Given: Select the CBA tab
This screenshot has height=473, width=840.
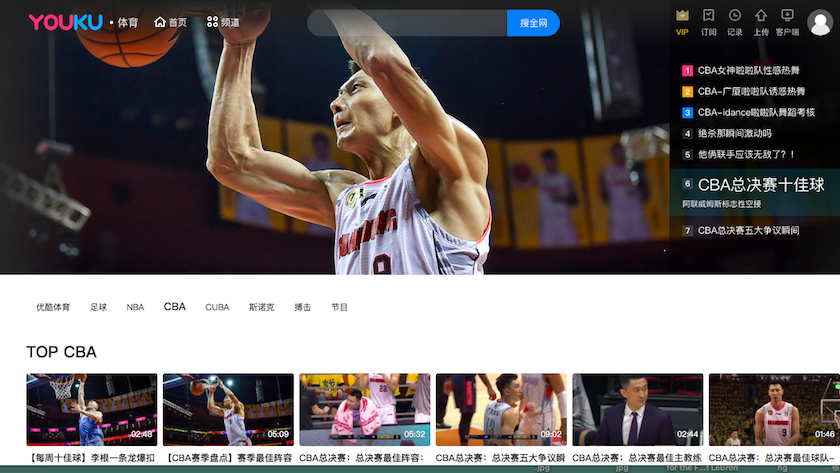Looking at the screenshot, I should click(175, 306).
